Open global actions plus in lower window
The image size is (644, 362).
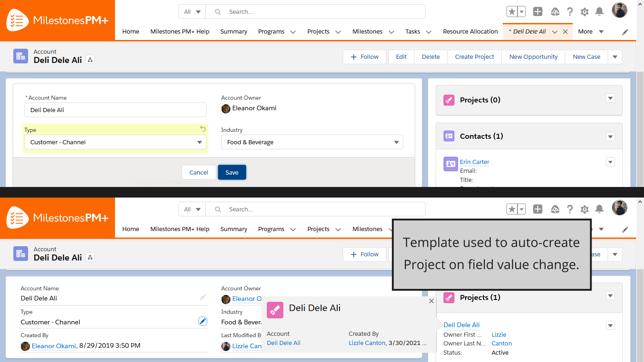coord(538,209)
